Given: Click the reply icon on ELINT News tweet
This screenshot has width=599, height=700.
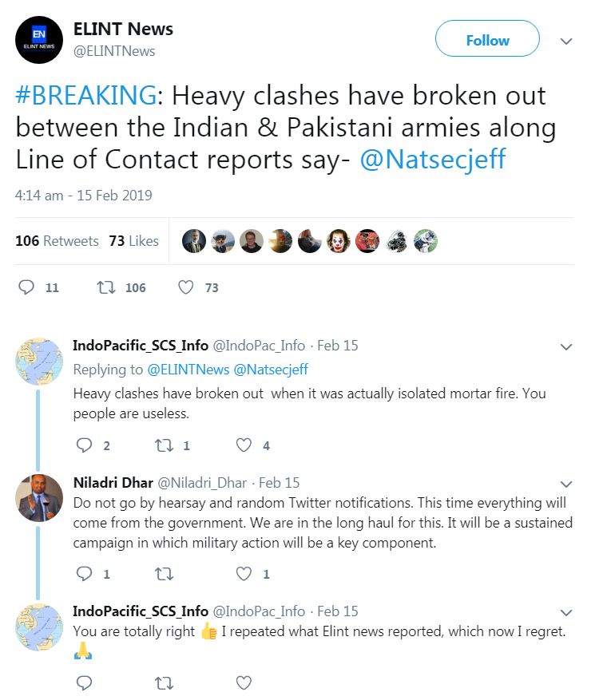Looking at the screenshot, I should 26,287.
